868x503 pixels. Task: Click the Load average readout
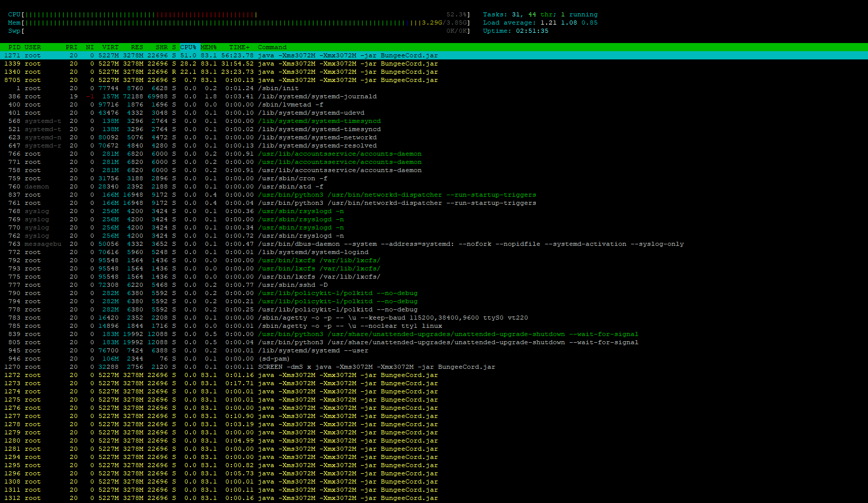coord(540,23)
